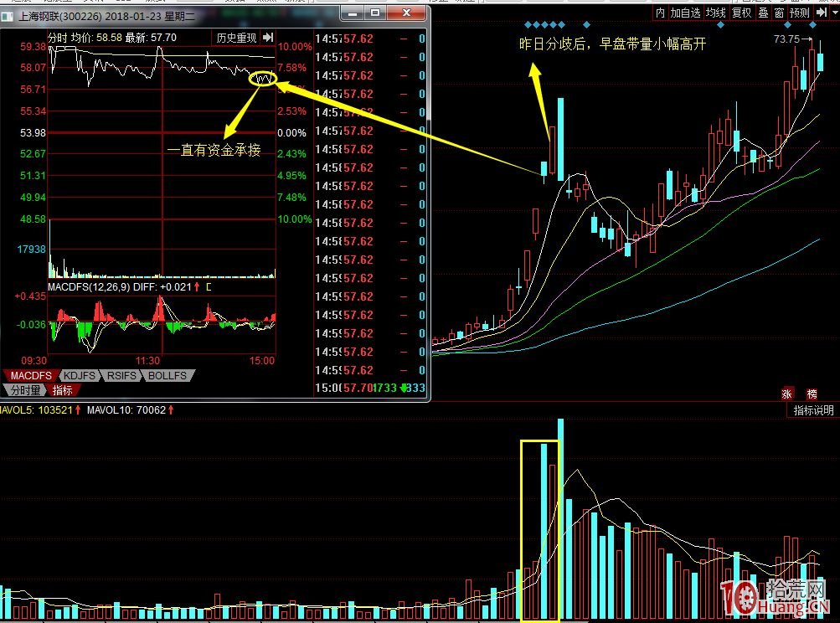The image size is (840, 623).
Task: Open 指标说明 indicator description
Action: point(813,410)
